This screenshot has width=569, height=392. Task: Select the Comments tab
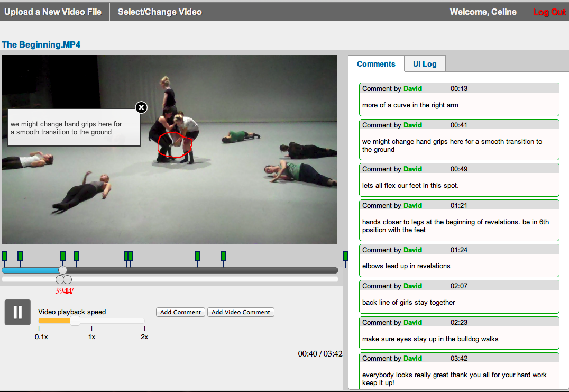pos(376,64)
